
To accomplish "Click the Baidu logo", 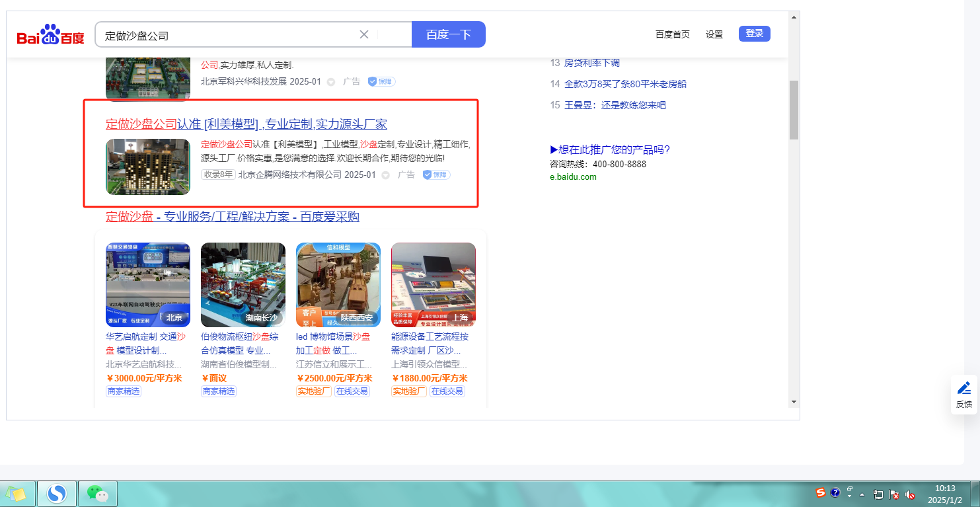I will click(x=51, y=34).
